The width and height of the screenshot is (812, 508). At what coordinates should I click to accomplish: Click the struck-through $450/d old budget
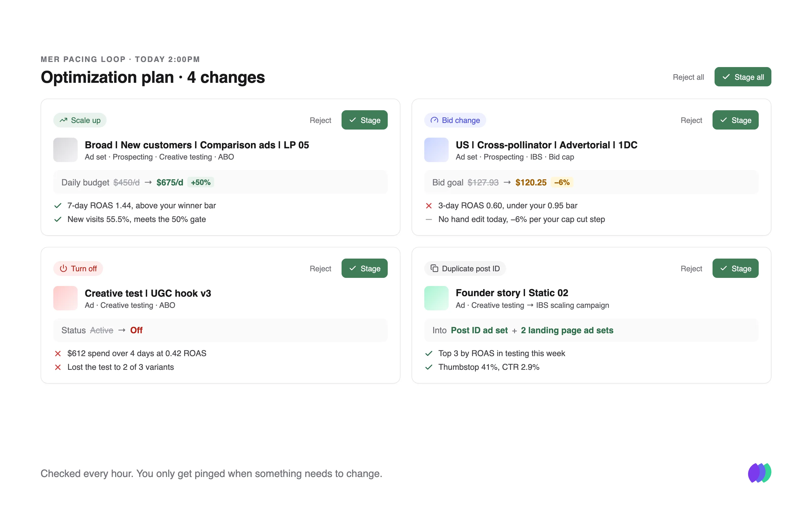tap(127, 182)
